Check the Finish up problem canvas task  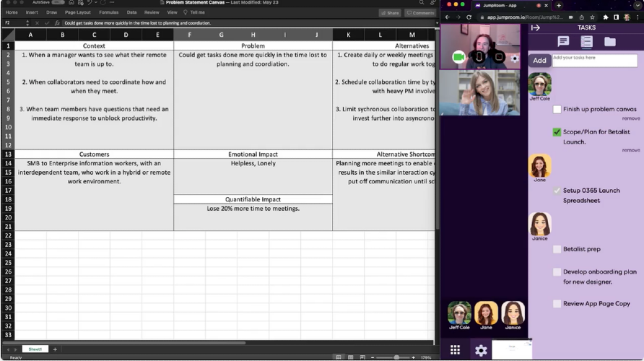pyautogui.click(x=557, y=109)
